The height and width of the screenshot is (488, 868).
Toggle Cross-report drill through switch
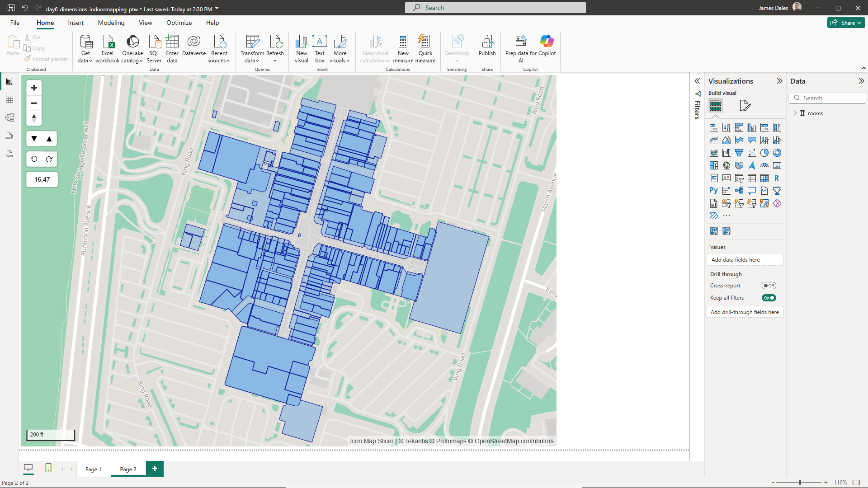tap(769, 286)
